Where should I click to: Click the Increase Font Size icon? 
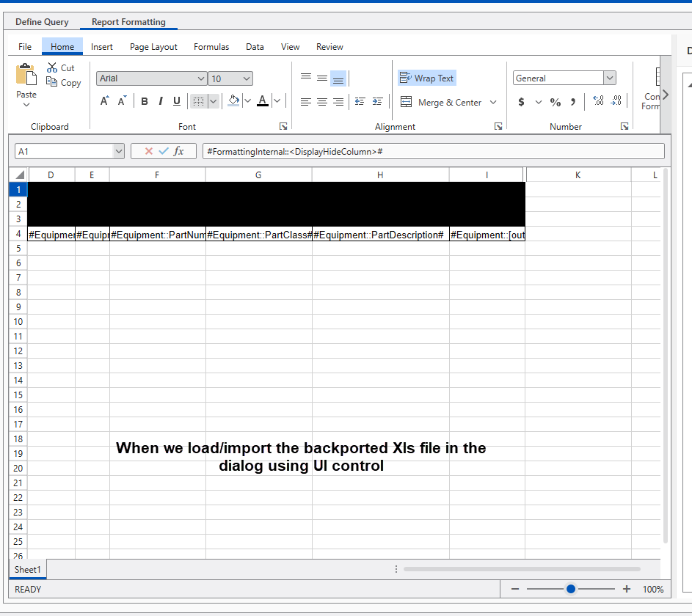point(104,101)
